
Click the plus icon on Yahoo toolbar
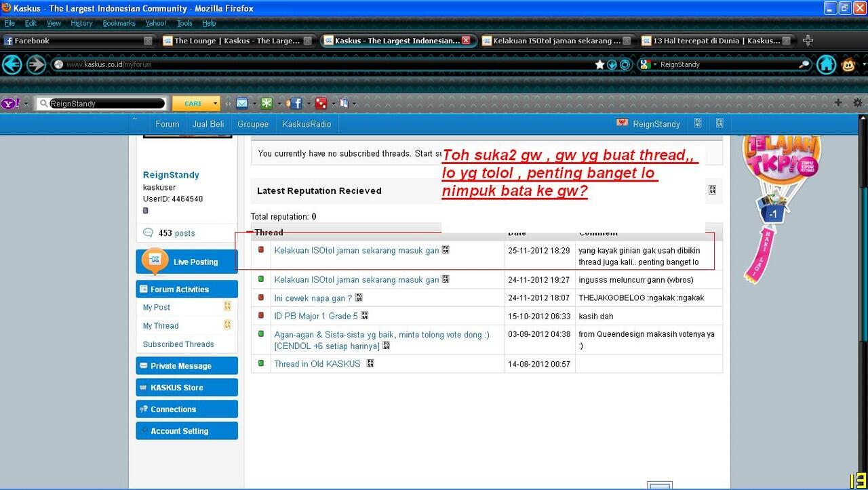point(838,103)
